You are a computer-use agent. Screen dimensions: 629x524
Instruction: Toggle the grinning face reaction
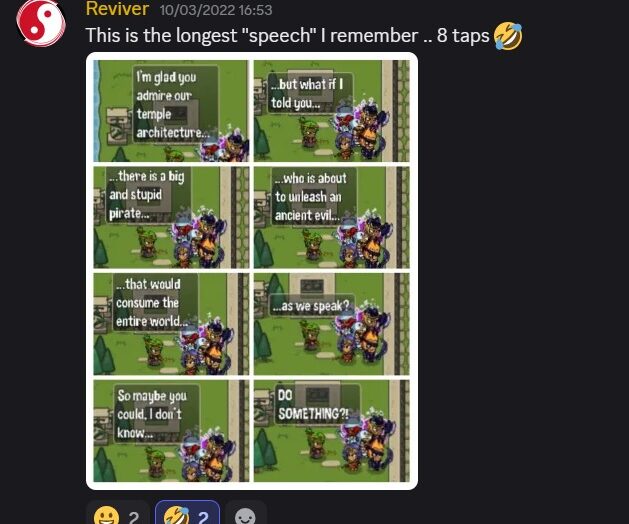[117, 514]
